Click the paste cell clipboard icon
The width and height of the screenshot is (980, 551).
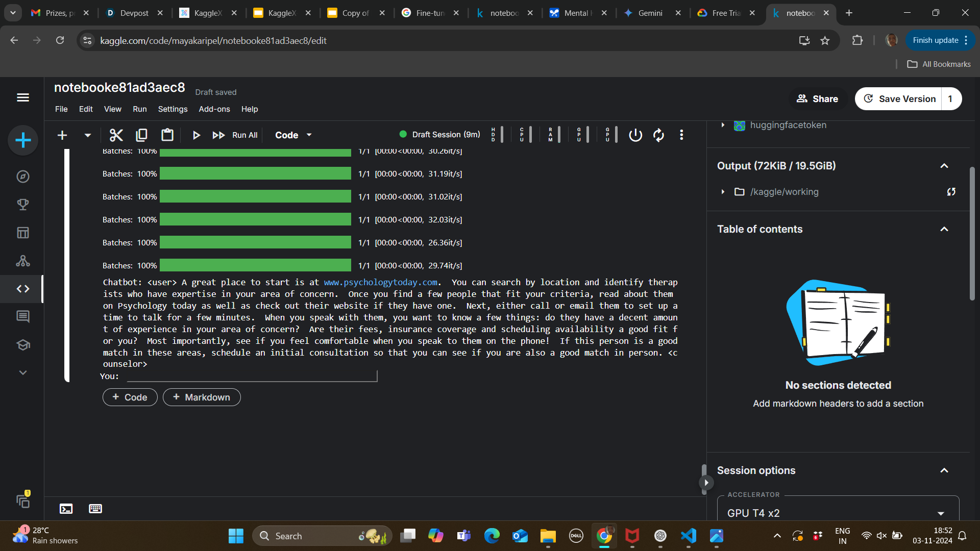click(x=167, y=135)
